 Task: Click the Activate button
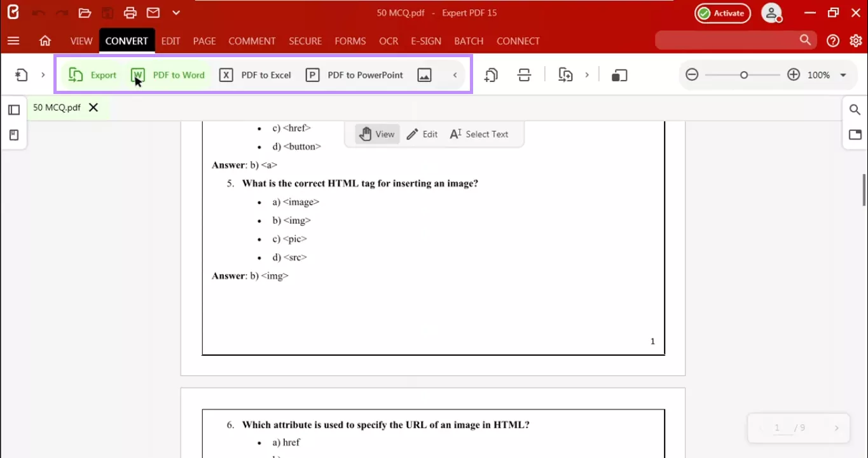click(x=722, y=13)
